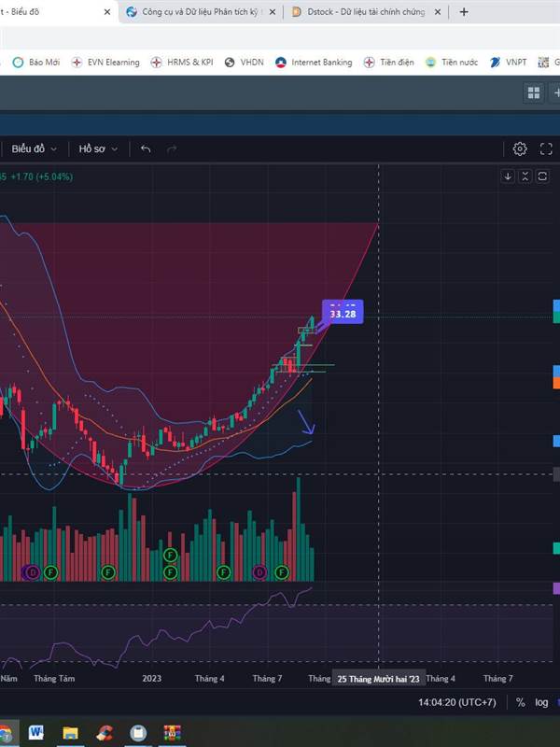Expand the 'Biểu đồ' dropdown menu
Viewport: 560px width, 747px height.
[34, 149]
